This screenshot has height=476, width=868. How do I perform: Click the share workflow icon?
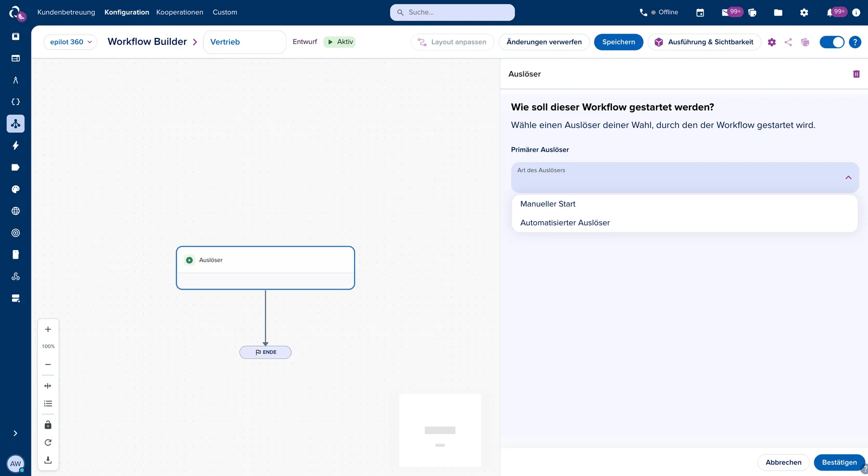[x=788, y=42]
